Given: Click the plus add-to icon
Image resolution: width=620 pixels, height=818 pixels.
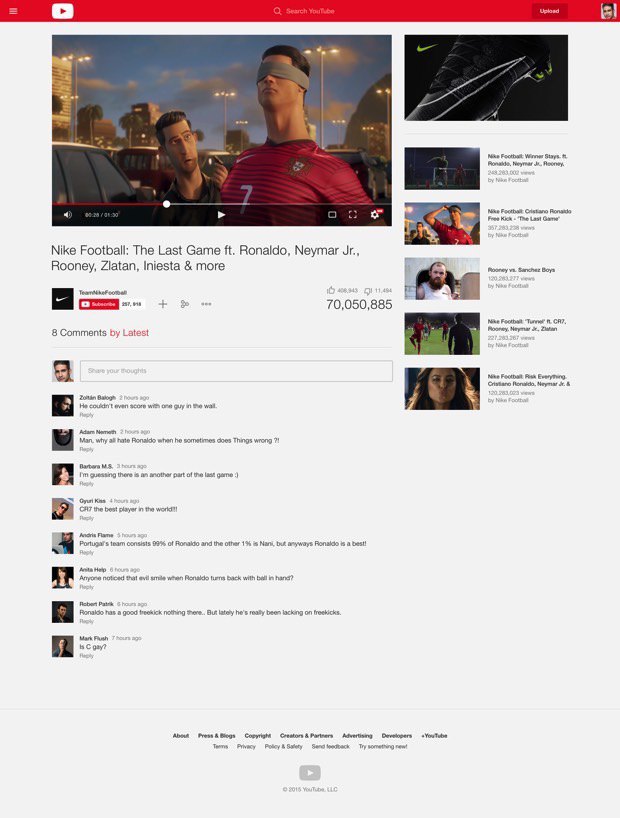Looking at the screenshot, I should point(163,304).
